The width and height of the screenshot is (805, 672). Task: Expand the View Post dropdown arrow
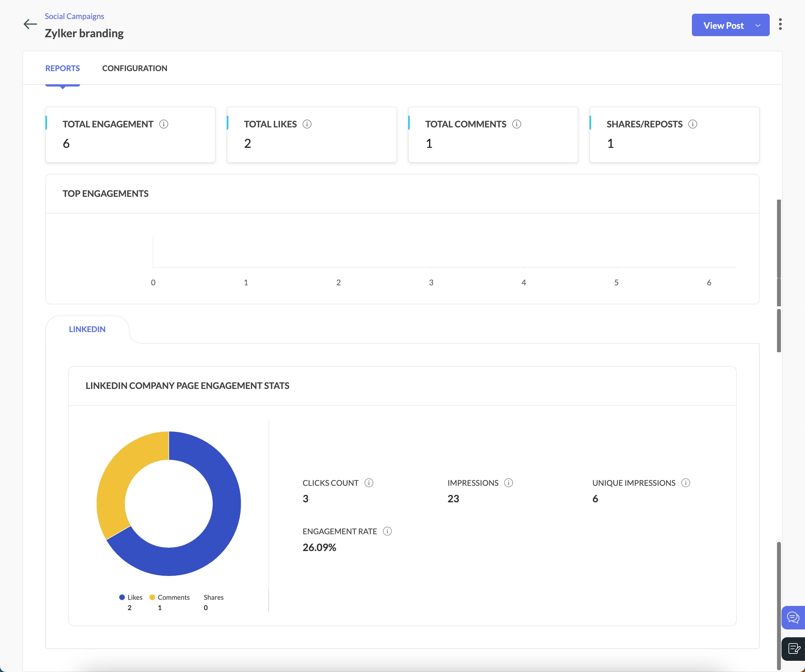(758, 25)
